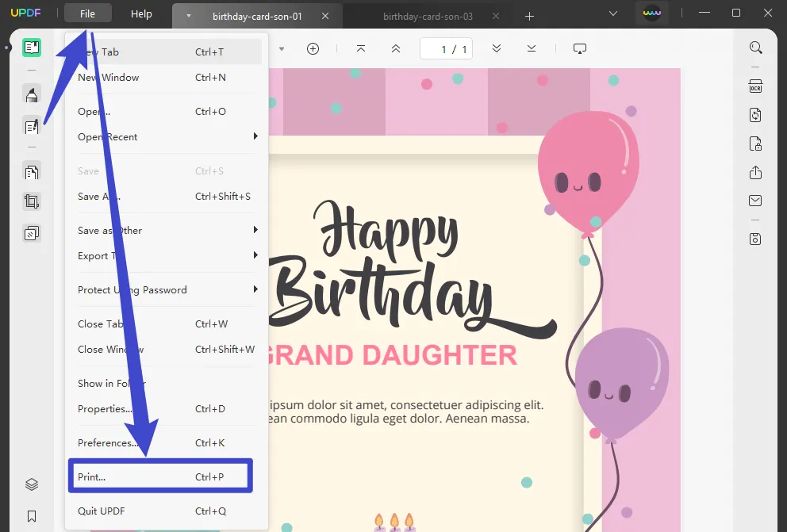Enter presentation mode from the toolbar
Viewport: 787px width, 532px height.
(579, 48)
